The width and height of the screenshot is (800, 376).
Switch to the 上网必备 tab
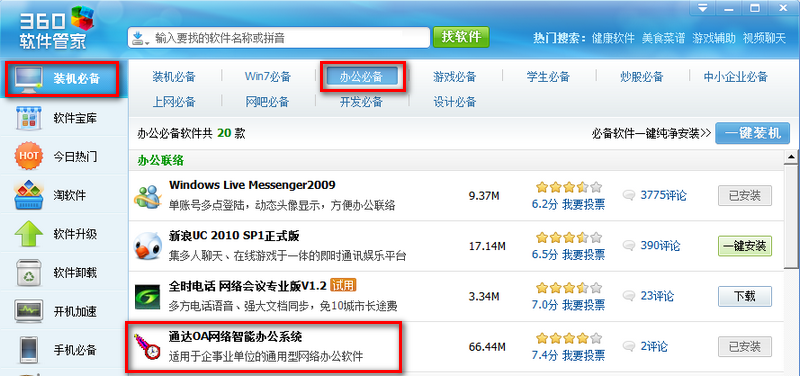(174, 102)
